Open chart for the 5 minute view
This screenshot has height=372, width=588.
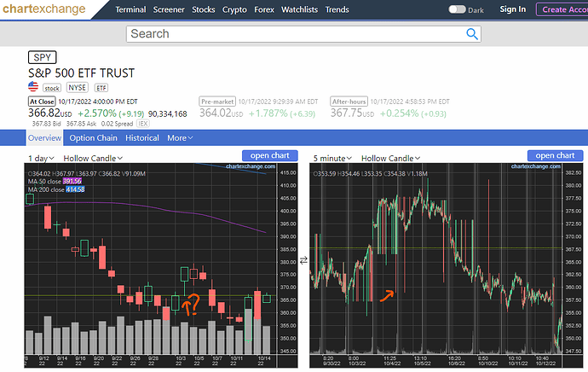[x=555, y=155]
